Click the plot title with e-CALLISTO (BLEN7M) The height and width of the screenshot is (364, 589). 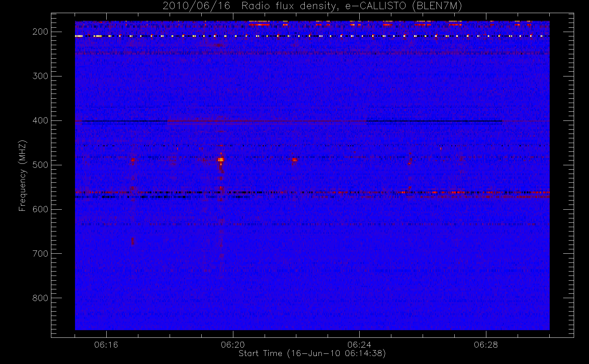[312, 6]
